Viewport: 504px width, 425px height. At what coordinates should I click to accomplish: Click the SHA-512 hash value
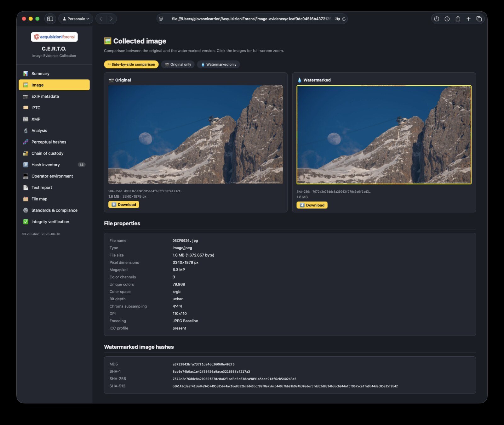pyautogui.click(x=285, y=386)
